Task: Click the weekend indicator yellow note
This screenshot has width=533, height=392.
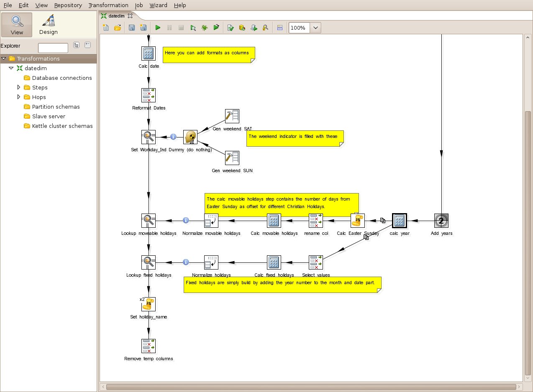Action: pos(295,138)
